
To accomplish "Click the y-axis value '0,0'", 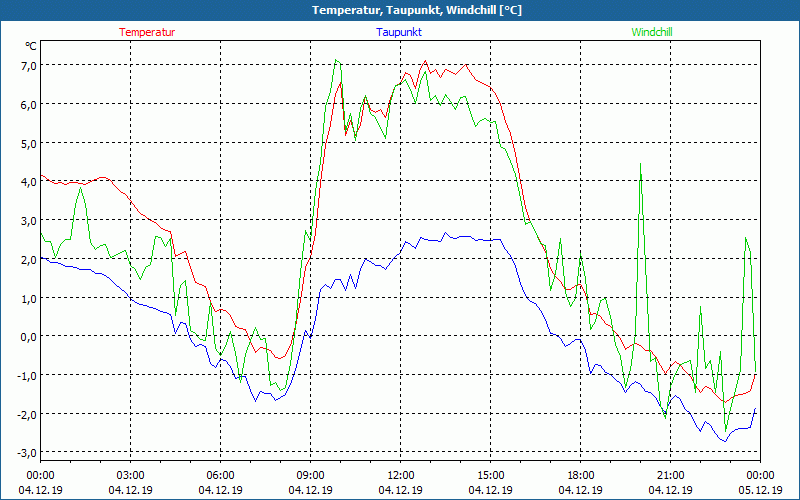I will (29, 336).
